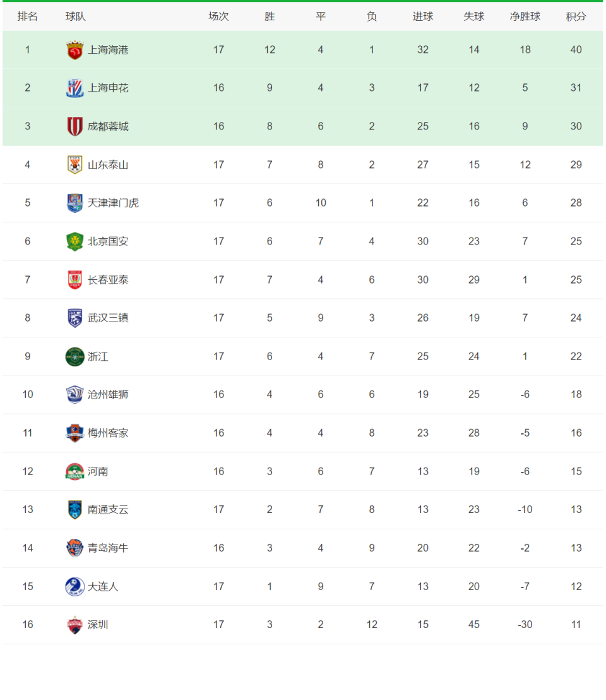This screenshot has height=700, width=606.
Task: Open the 梅州客家 team name link
Action: point(108,433)
